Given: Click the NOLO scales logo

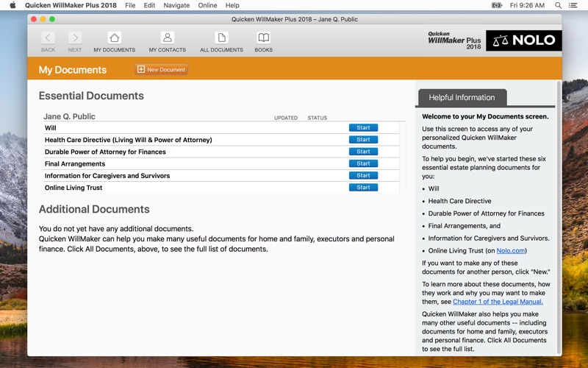Looking at the screenshot, I should click(523, 40).
